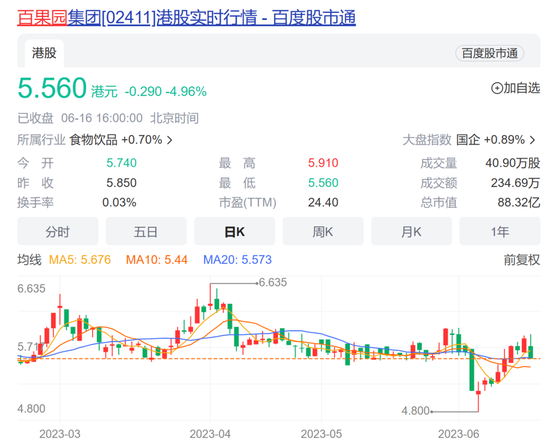Click the 成交额 value 234.69万
The width and height of the screenshot is (550, 445).
515,183
